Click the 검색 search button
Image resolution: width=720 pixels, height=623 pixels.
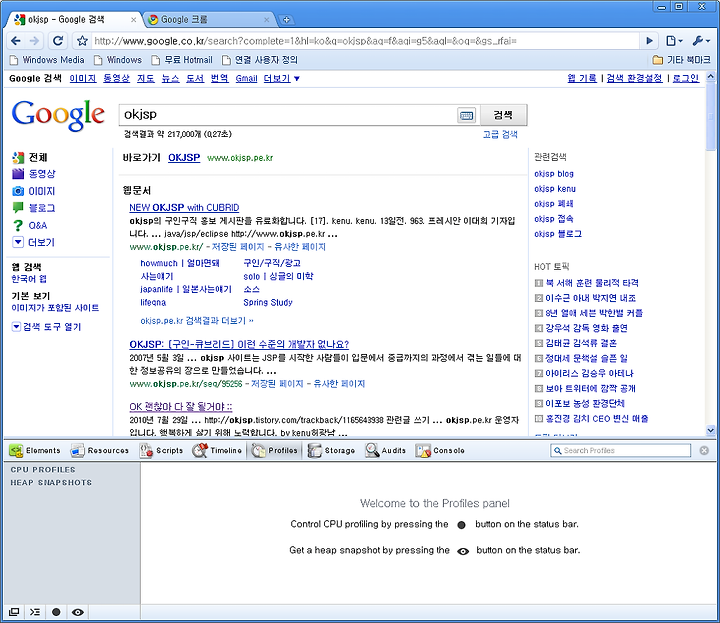[503, 115]
